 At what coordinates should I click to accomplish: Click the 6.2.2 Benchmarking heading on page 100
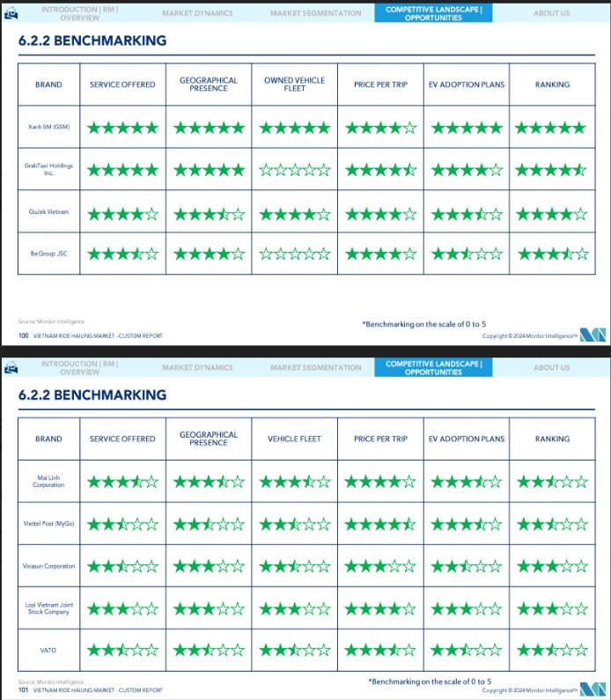point(92,41)
